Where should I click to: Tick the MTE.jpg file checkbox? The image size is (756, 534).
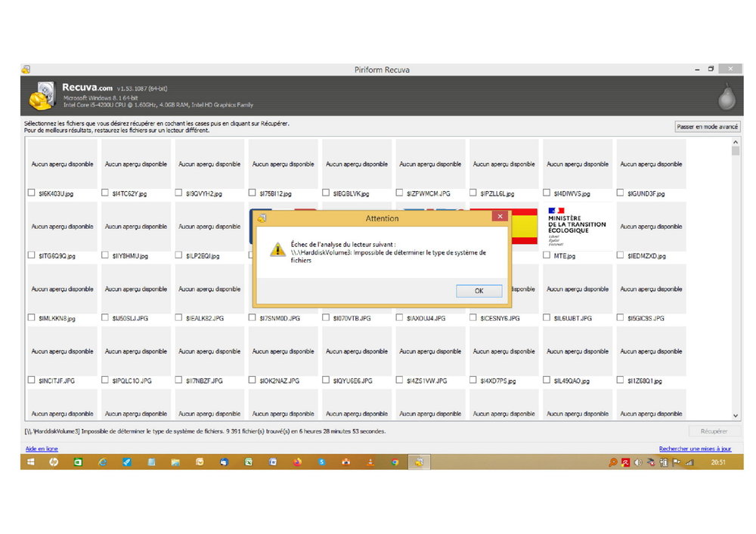547,255
